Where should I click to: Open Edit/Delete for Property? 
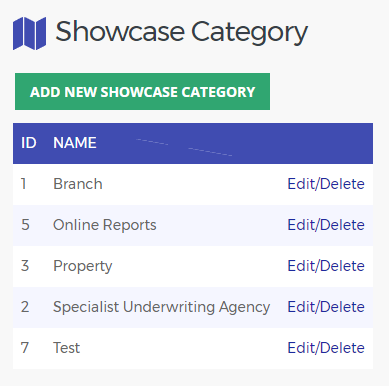pos(326,266)
